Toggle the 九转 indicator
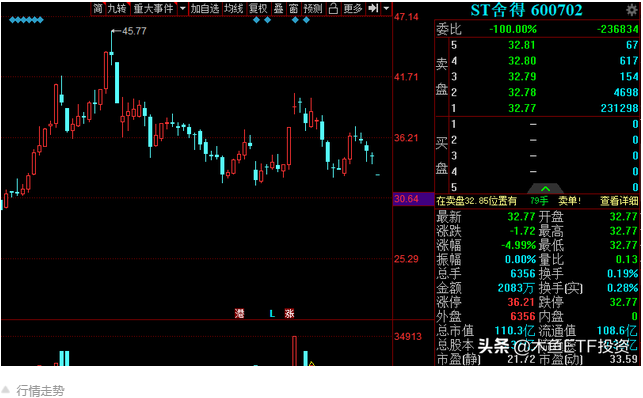The width and height of the screenshot is (643, 398). click(117, 8)
